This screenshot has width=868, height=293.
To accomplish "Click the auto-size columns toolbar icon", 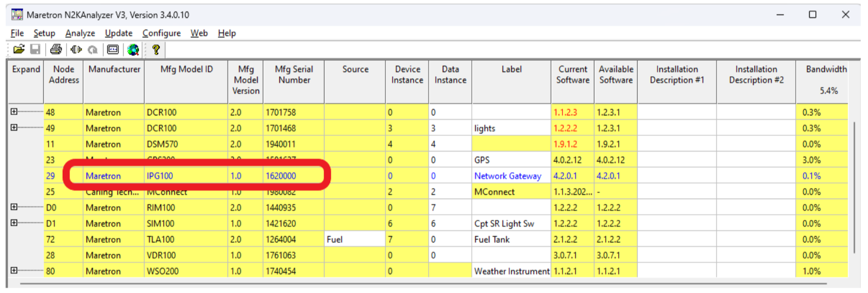I will coord(76,49).
